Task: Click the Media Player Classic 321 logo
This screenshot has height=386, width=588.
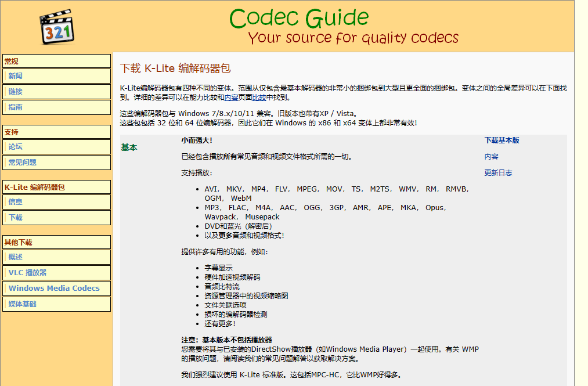Action: coord(57,26)
